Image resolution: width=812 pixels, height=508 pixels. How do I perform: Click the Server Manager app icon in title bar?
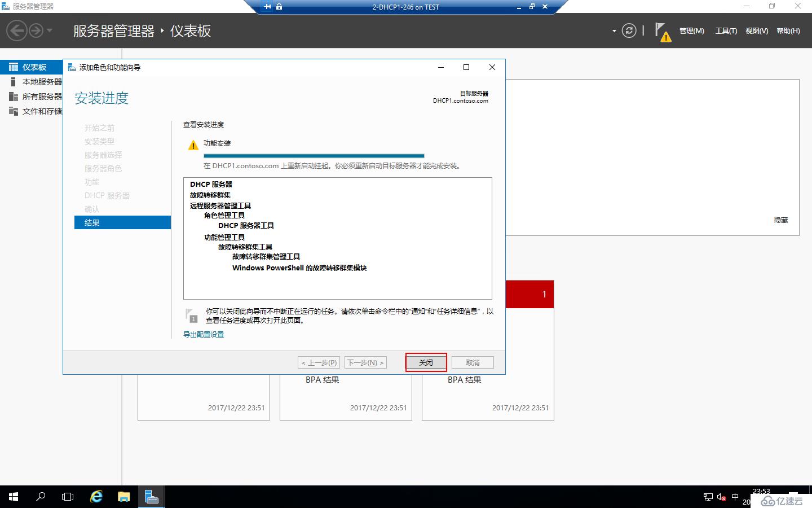pyautogui.click(x=6, y=6)
